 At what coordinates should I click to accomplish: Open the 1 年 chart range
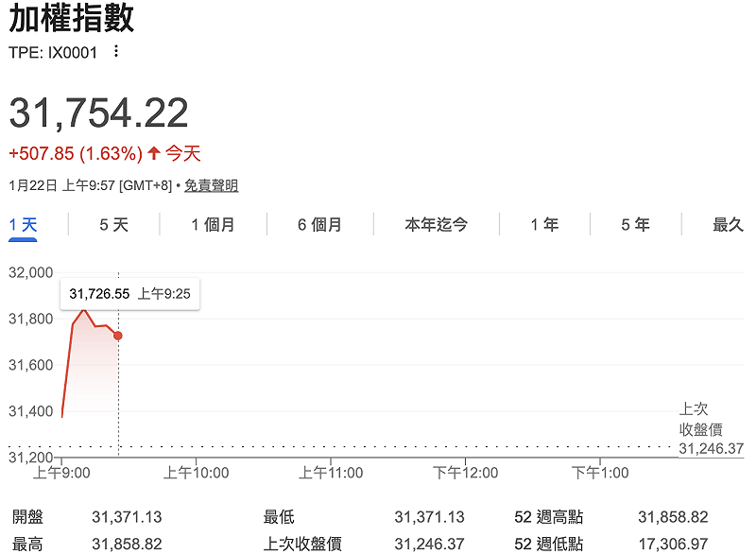pyautogui.click(x=543, y=224)
